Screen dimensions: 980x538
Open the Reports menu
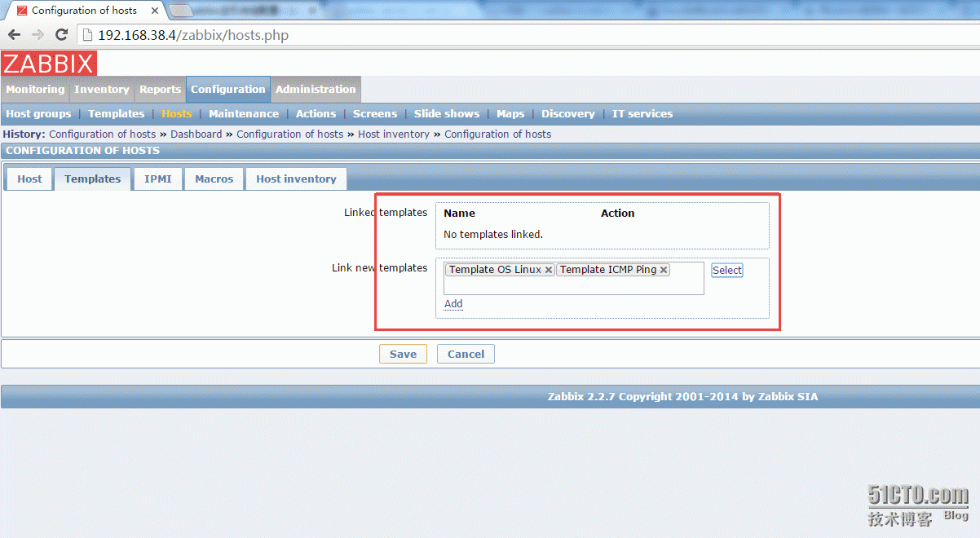[160, 90]
